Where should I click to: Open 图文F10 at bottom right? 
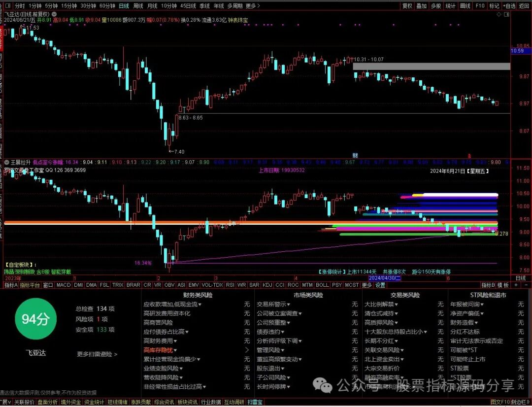(x=499, y=402)
